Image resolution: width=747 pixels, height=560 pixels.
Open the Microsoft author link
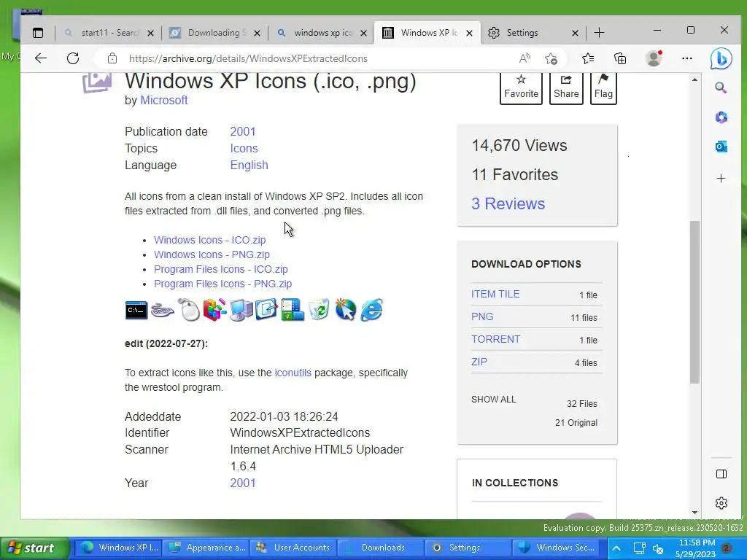tap(164, 101)
